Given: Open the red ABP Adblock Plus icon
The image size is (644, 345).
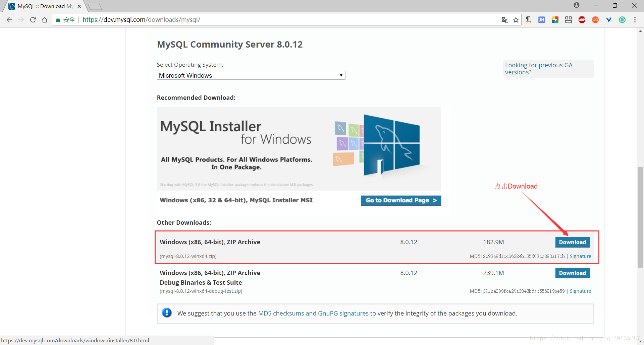Looking at the screenshot, I should [582, 20].
